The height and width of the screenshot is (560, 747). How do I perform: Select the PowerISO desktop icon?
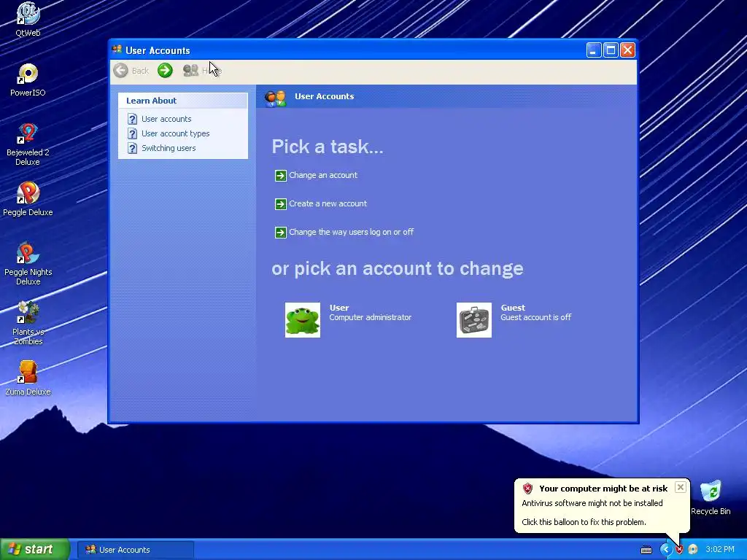pos(28,74)
